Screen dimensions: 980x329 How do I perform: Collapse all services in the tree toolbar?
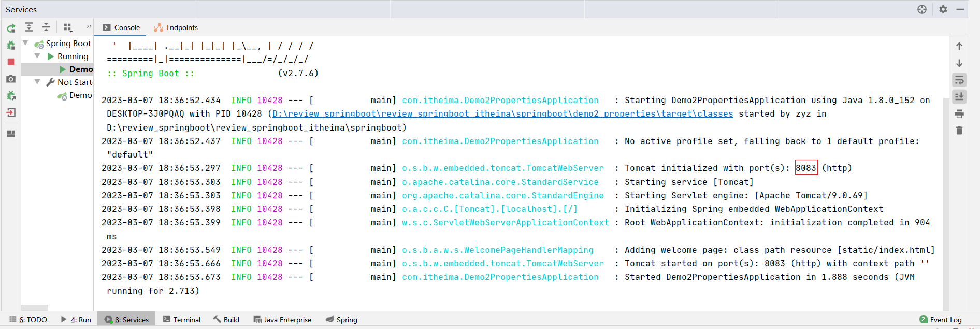point(46,27)
